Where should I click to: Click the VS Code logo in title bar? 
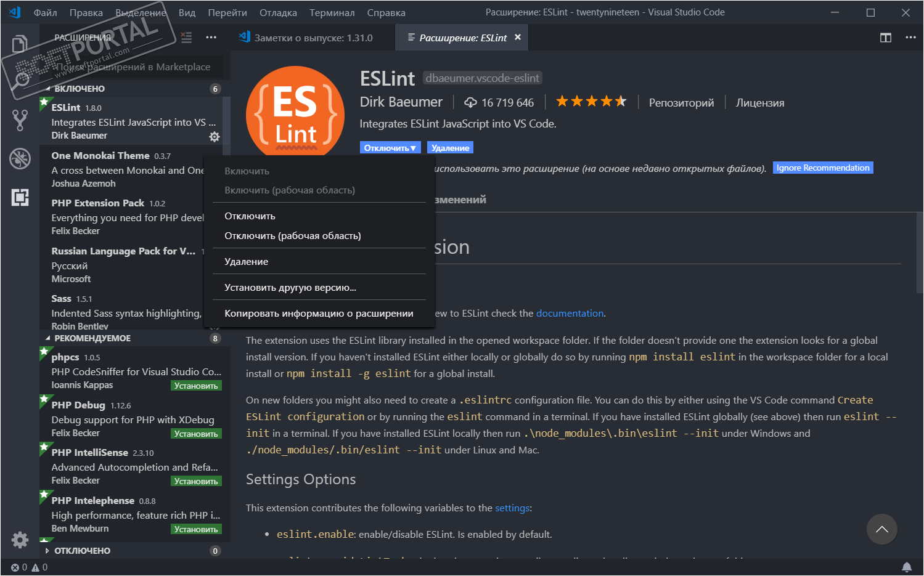(15, 12)
